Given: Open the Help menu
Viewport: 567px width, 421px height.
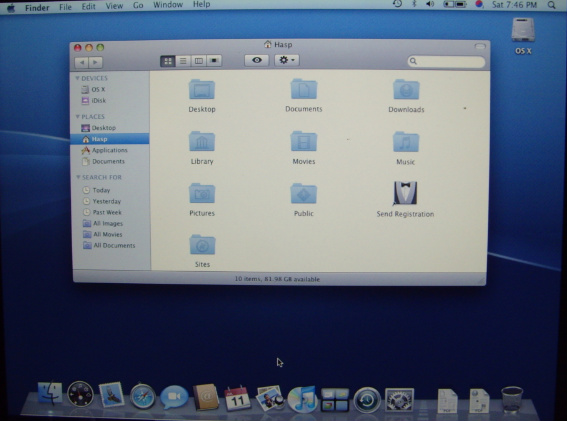Looking at the screenshot, I should tap(201, 4).
